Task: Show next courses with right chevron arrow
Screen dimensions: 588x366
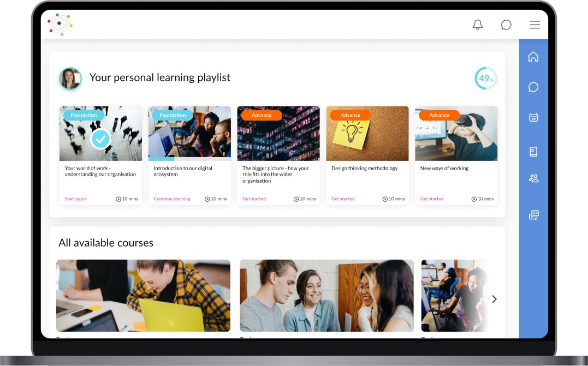Action: pyautogui.click(x=494, y=299)
